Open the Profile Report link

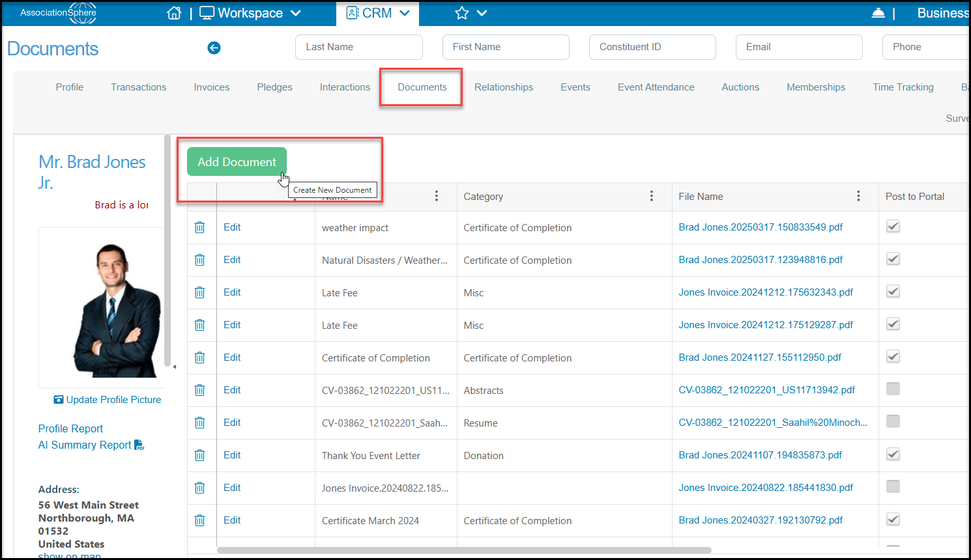(70, 428)
